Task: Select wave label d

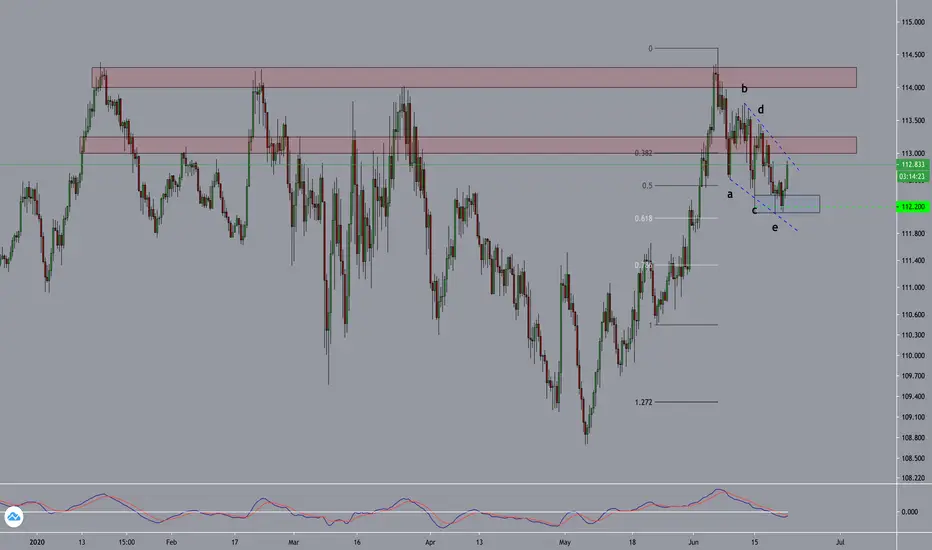Action: (x=761, y=109)
